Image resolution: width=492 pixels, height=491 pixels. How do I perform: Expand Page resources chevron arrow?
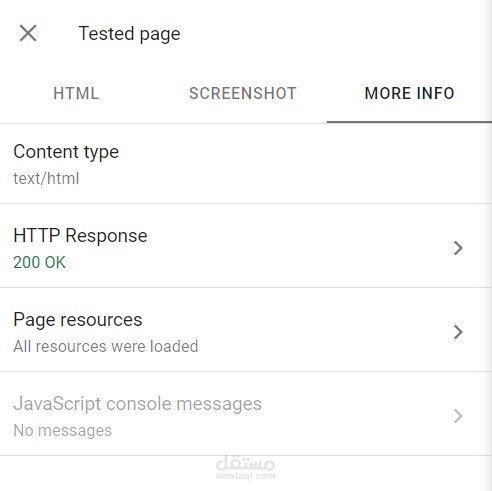458,332
